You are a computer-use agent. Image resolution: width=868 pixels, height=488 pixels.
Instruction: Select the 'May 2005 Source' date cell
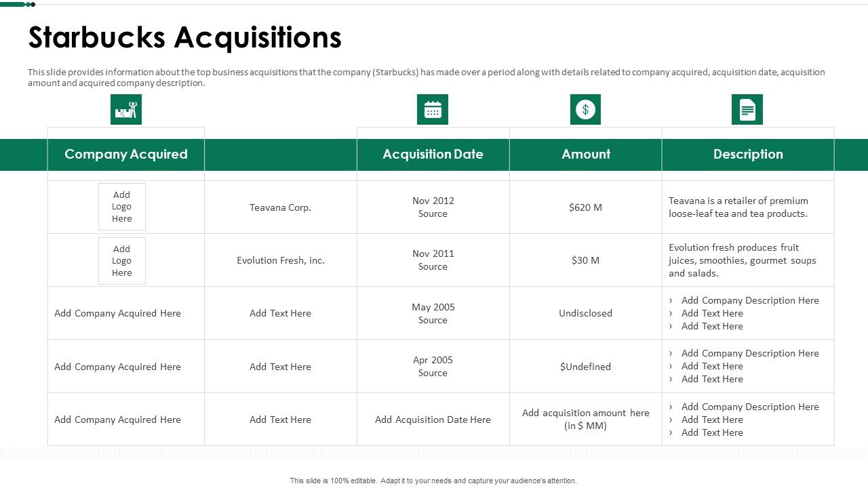[x=433, y=313]
